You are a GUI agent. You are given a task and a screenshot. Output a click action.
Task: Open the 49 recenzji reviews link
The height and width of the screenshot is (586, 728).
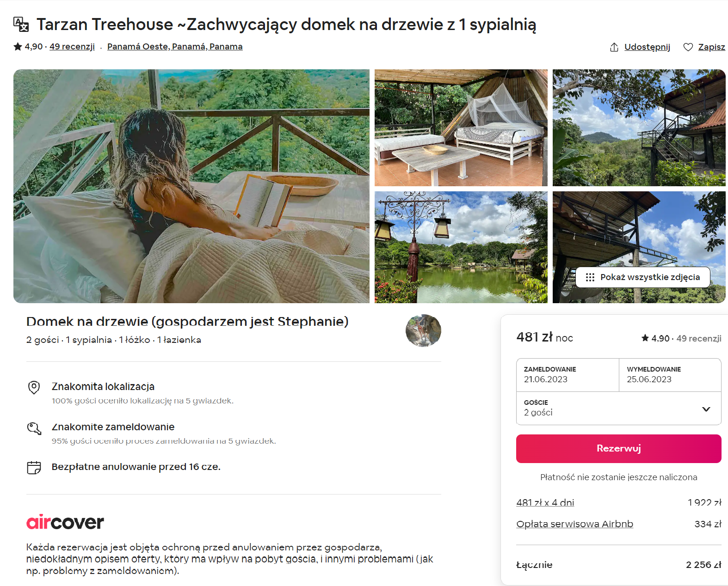point(72,47)
